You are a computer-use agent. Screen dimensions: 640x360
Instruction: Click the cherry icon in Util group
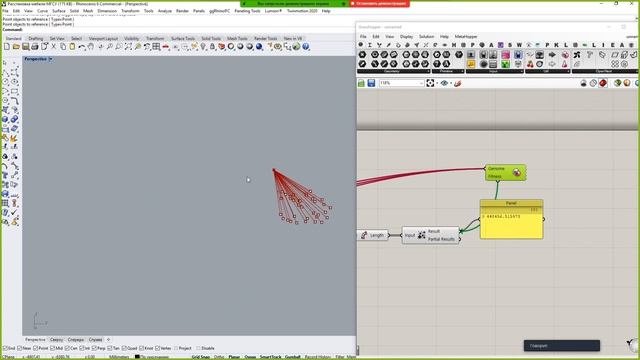point(530,64)
